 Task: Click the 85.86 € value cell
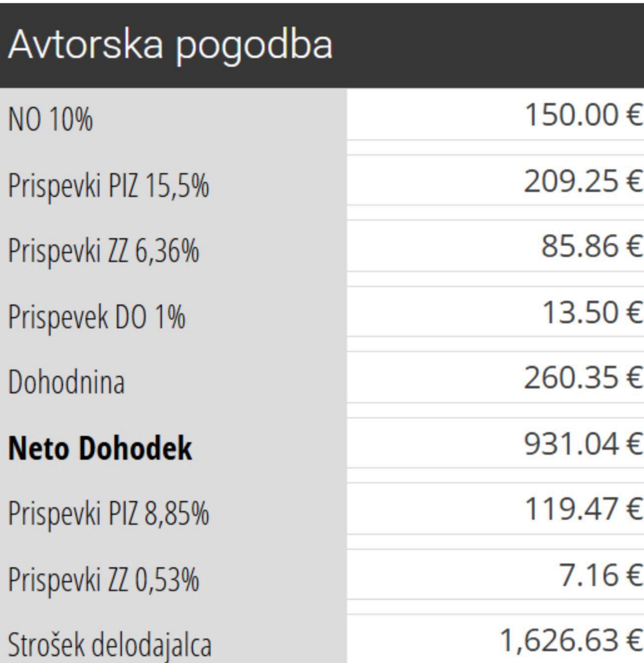[x=579, y=246]
